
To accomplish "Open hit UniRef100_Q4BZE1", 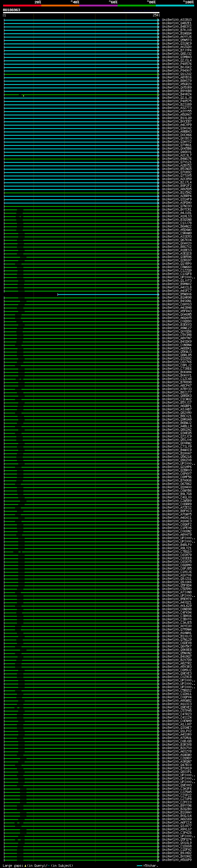I will 177,23.
